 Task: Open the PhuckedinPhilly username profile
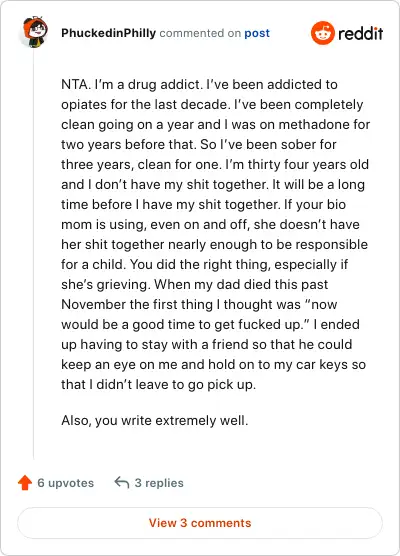[x=109, y=33]
